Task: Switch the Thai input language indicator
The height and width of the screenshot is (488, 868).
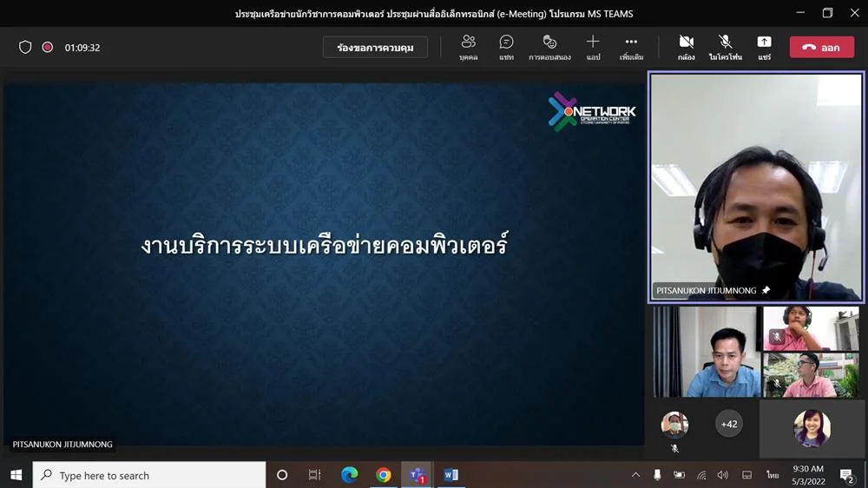Action: (773, 475)
